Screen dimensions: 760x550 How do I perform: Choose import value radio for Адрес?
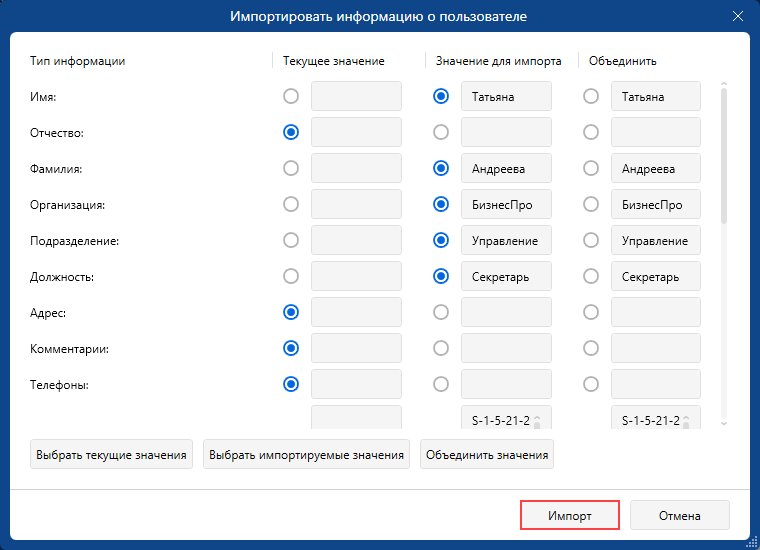pyautogui.click(x=440, y=312)
